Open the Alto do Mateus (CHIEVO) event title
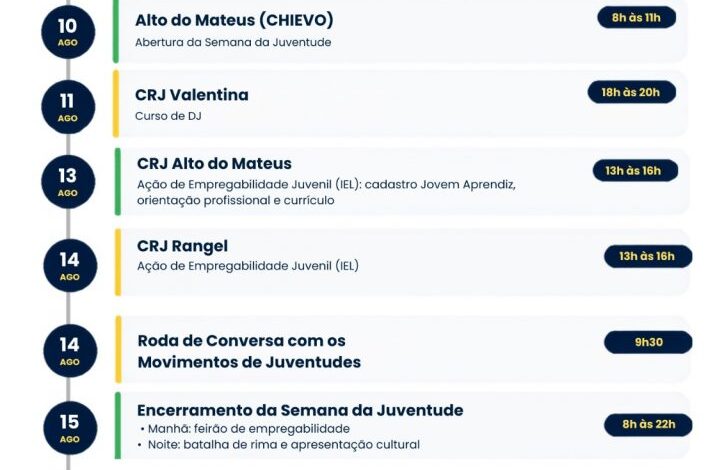 (x=234, y=20)
